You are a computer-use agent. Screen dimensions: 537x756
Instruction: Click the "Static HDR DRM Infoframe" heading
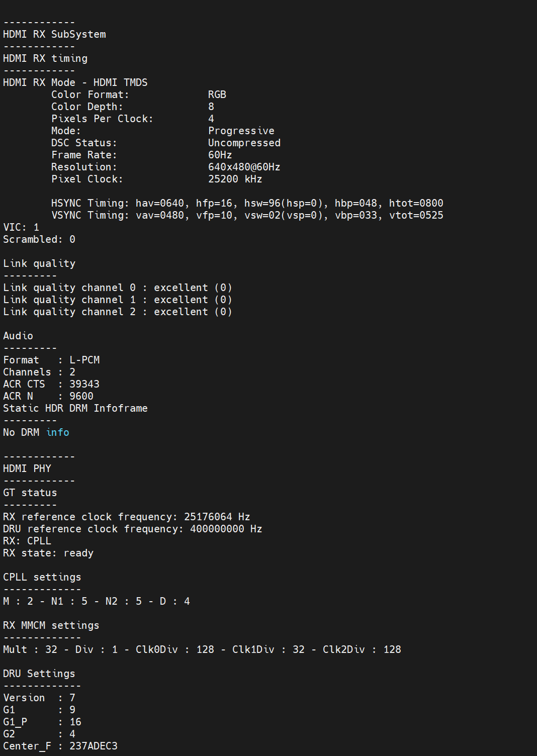pyautogui.click(x=75, y=408)
